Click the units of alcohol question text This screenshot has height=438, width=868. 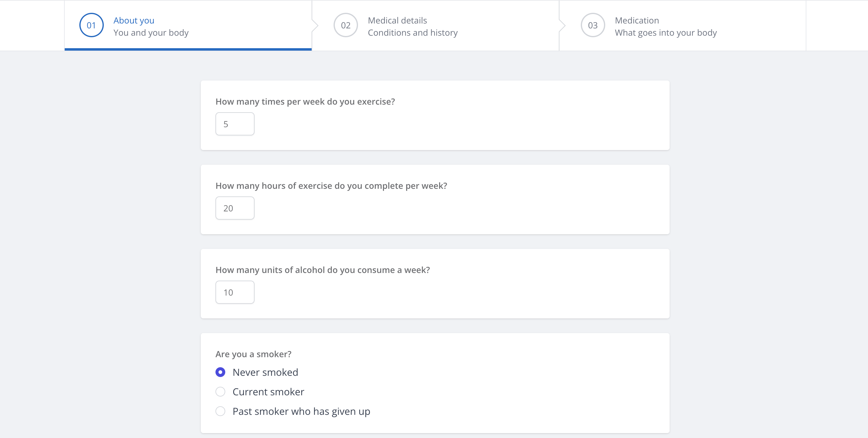click(x=323, y=270)
